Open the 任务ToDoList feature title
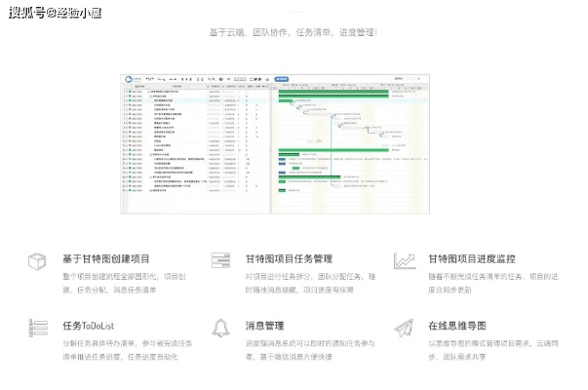This screenshot has width=588, height=390. coord(91,326)
